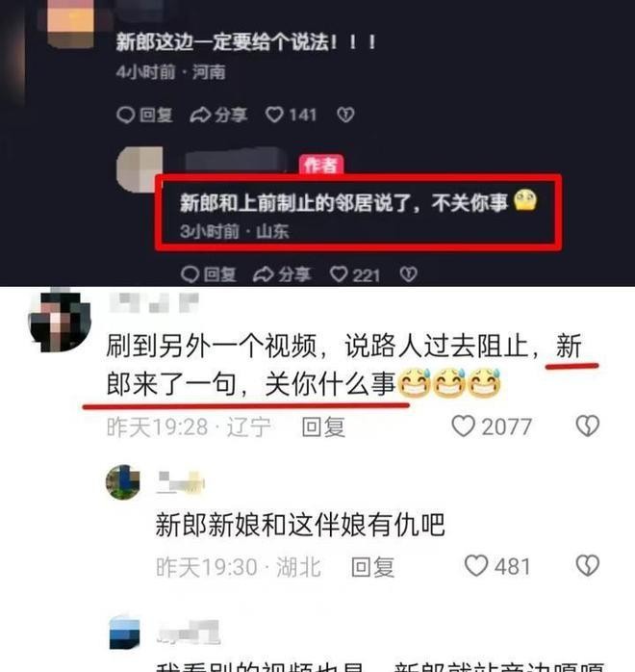Tap broken heart on Liaoning comment
Image resolution: width=635 pixels, height=672 pixels.
click(x=588, y=426)
